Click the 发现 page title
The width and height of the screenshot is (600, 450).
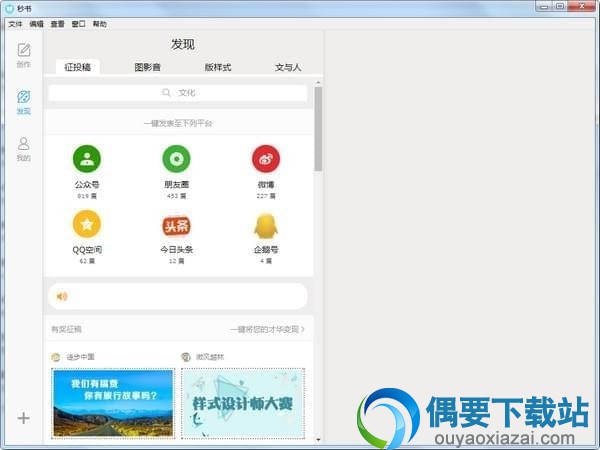(x=183, y=44)
